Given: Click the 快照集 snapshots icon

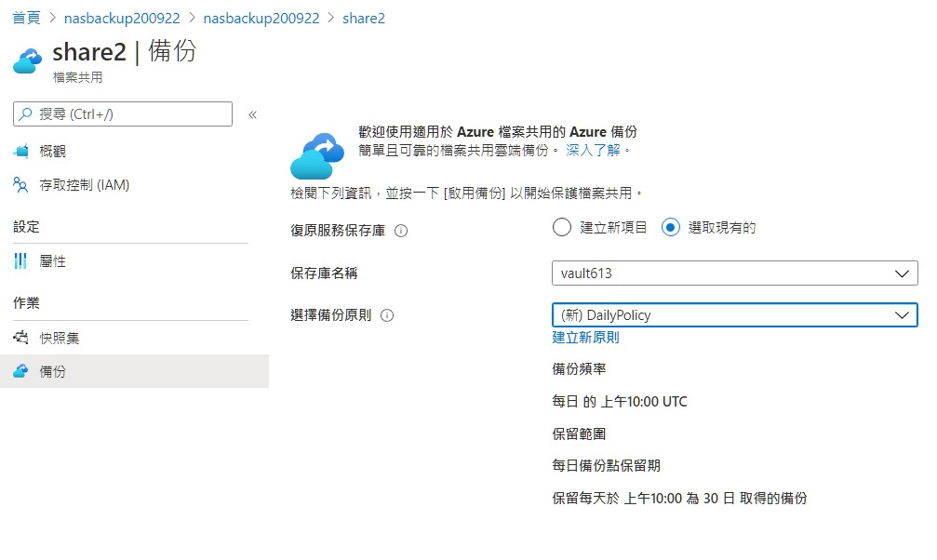Looking at the screenshot, I should (x=20, y=338).
